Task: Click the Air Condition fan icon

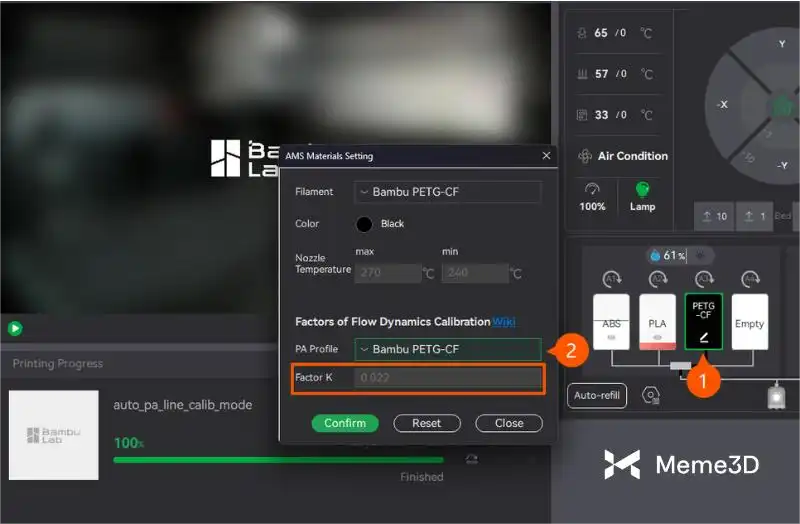Action: tap(586, 156)
